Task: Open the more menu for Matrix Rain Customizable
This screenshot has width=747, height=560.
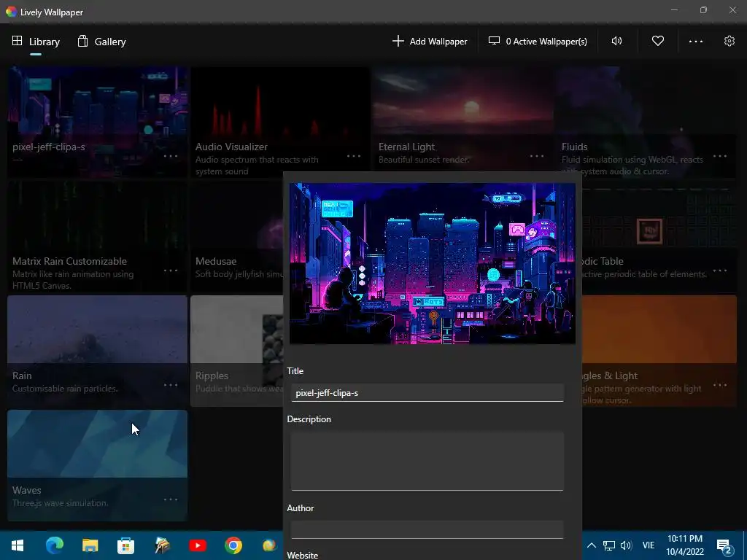Action: click(171, 271)
